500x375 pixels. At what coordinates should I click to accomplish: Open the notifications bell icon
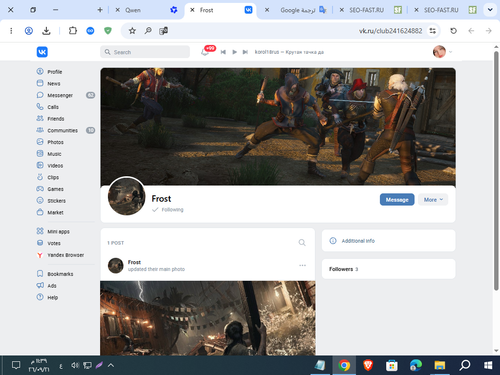point(205,52)
